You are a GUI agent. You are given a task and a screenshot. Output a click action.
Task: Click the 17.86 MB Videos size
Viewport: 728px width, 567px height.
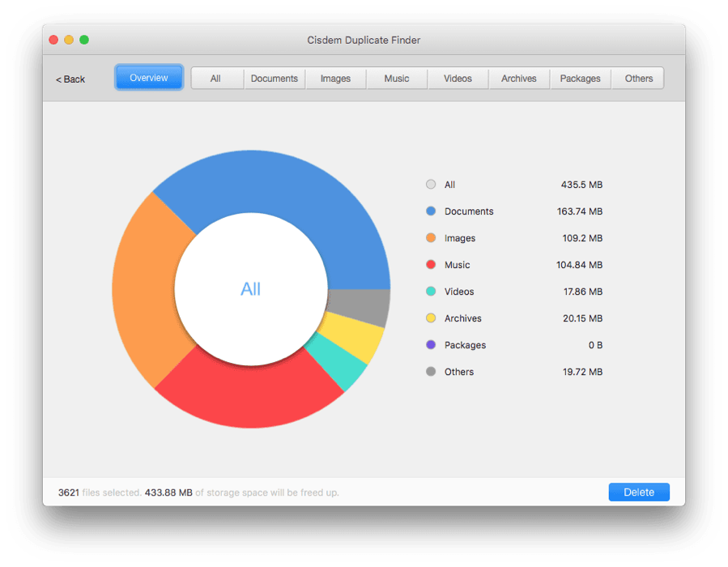point(583,292)
